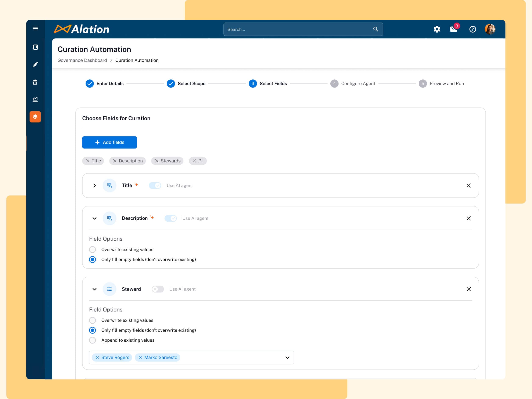The width and height of the screenshot is (532, 399).
Task: Open the analytics chart icon in sidebar
Action: coord(35,99)
